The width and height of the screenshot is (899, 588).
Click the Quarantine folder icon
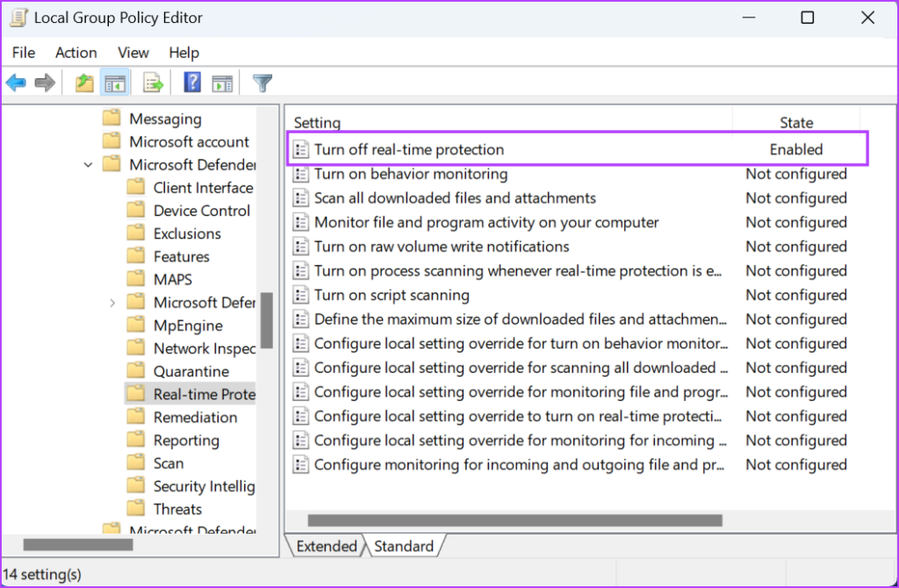pyautogui.click(x=135, y=371)
